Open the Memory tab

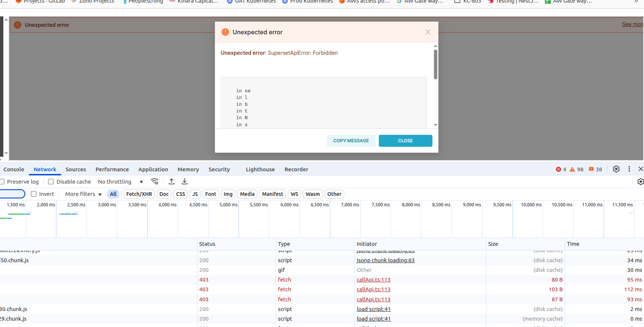pyautogui.click(x=188, y=169)
